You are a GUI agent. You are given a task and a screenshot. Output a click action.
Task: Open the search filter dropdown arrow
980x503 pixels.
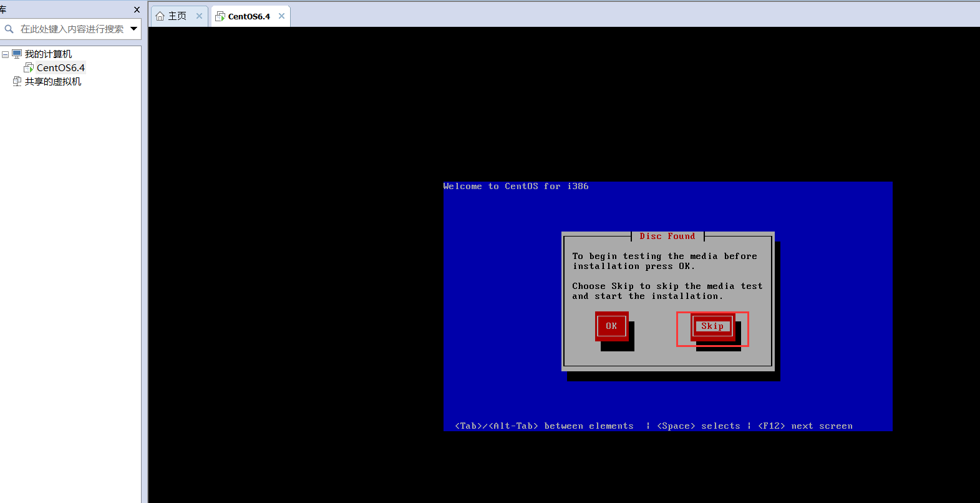point(133,29)
